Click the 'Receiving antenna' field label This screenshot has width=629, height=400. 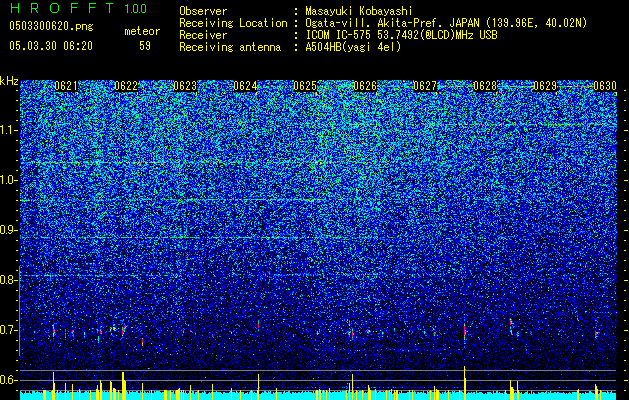pyautogui.click(x=230, y=47)
